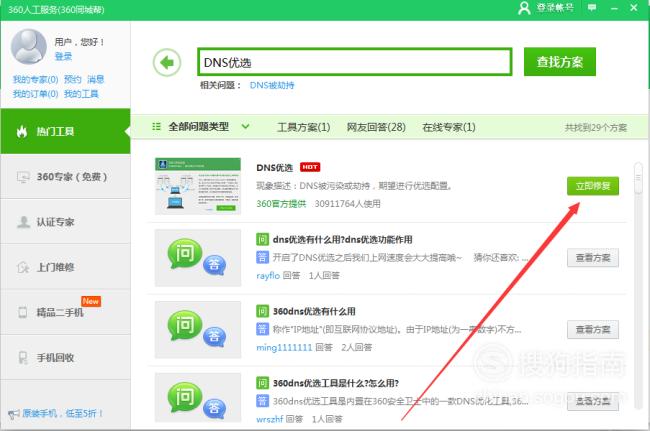Image resolution: width=650 pixels, height=431 pixels.
Task: Open the 预约 link
Action: pyautogui.click(x=73, y=79)
